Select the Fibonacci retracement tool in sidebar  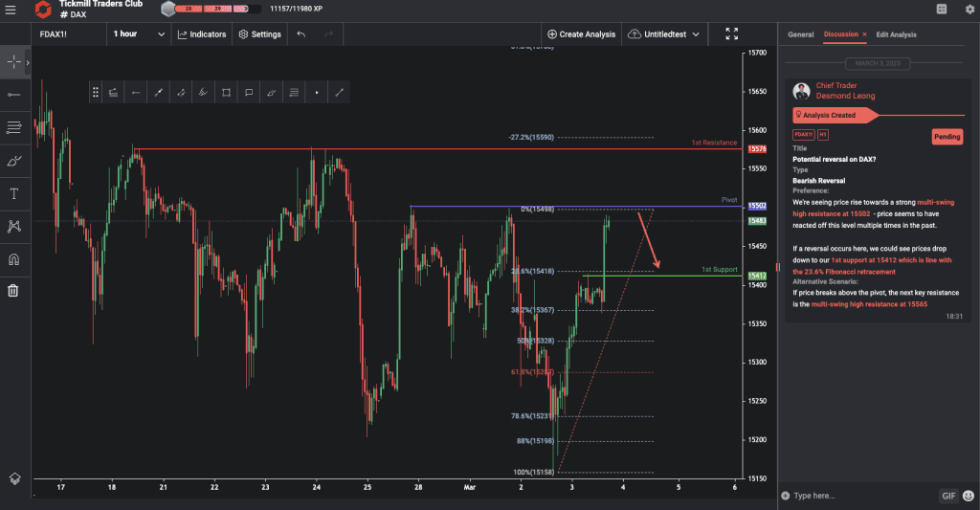13,127
